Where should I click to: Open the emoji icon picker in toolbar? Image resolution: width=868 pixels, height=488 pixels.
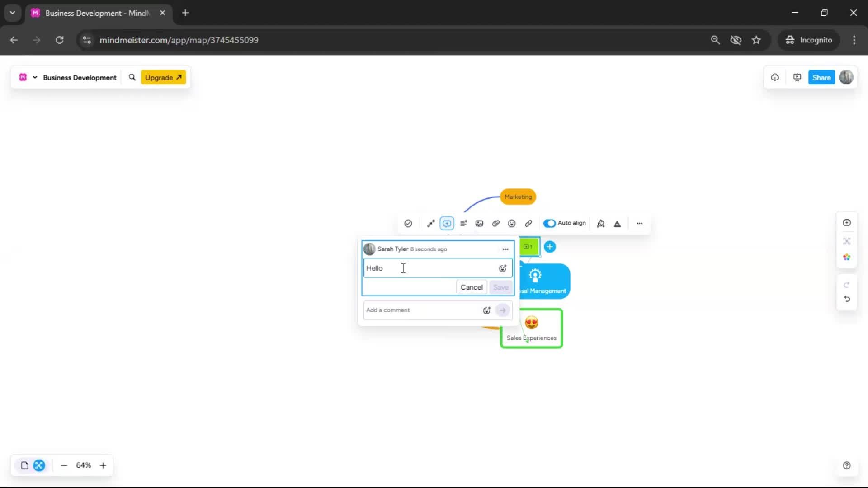point(512,223)
